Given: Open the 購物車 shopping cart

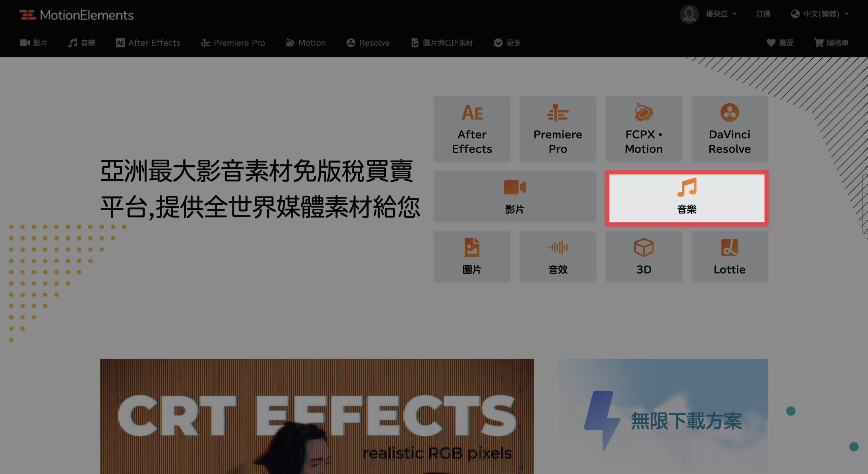Looking at the screenshot, I should click(x=831, y=43).
